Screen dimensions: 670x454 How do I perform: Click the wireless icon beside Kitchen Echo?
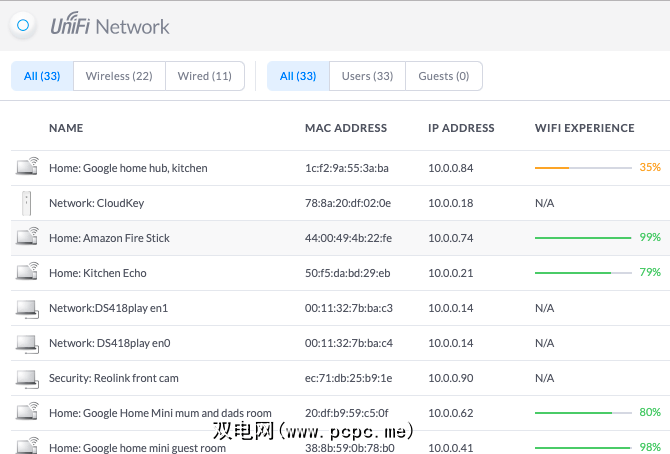(27, 271)
